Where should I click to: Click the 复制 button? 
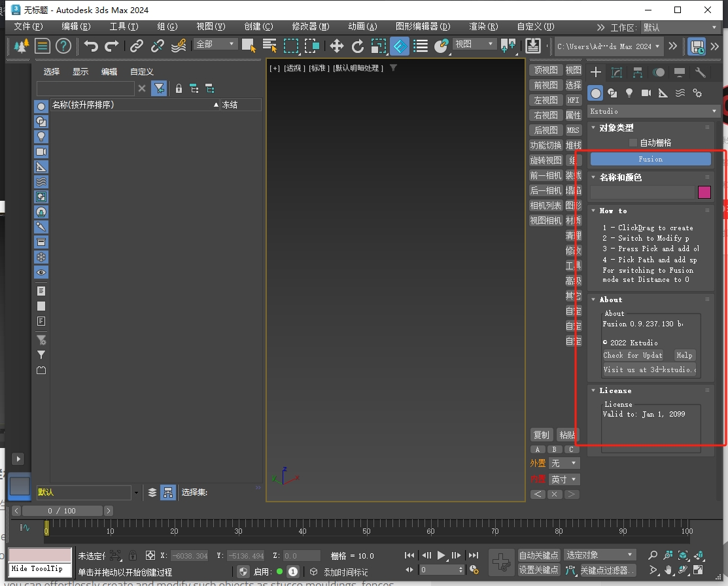click(x=541, y=435)
